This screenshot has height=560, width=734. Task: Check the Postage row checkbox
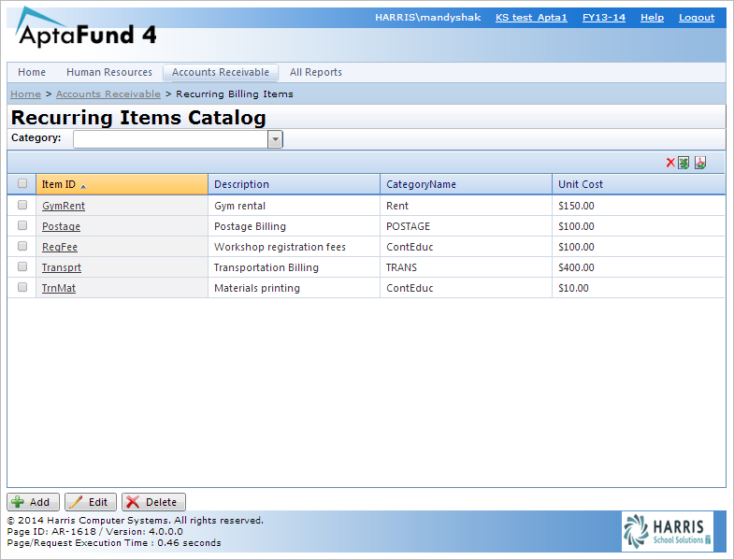(22, 225)
